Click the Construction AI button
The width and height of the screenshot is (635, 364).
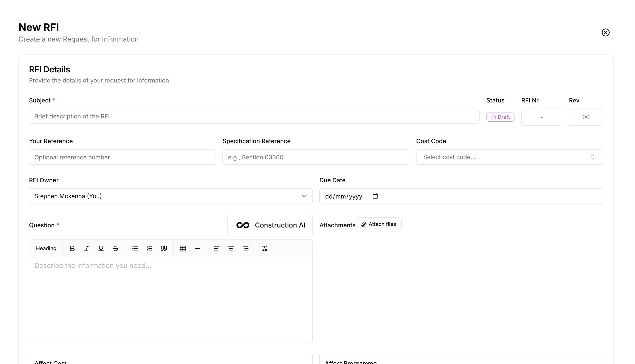[270, 225]
